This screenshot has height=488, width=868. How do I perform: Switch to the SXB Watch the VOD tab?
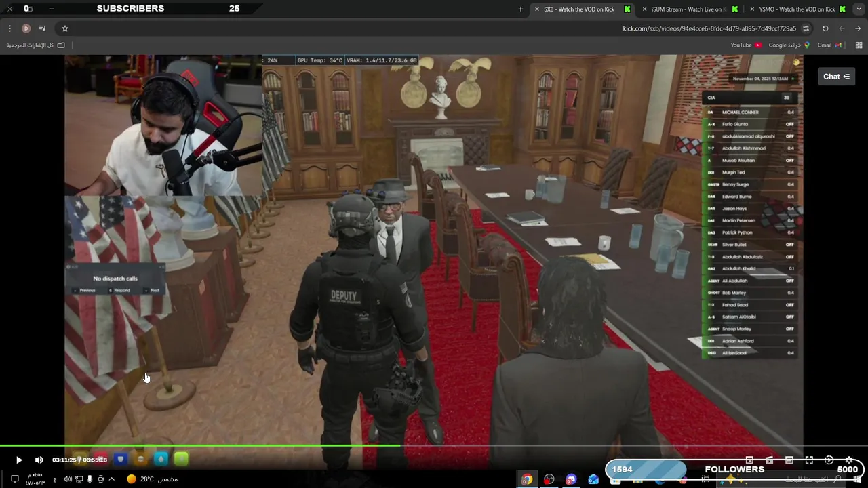581,9
